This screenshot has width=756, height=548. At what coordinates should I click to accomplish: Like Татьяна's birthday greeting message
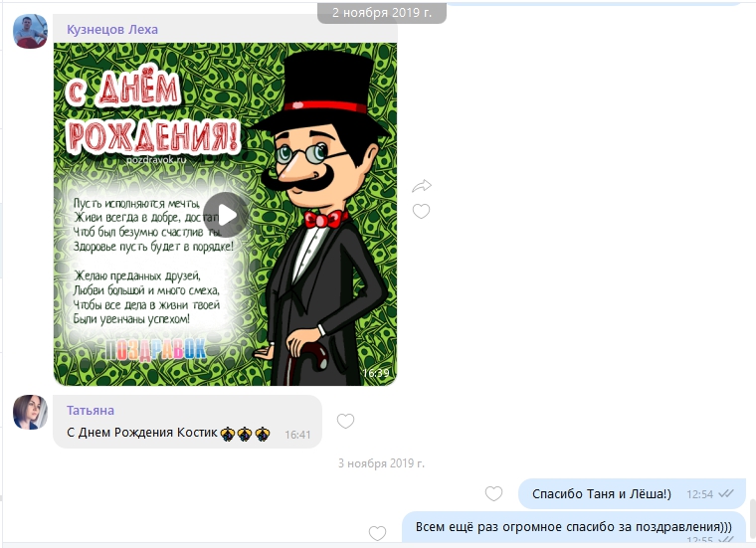(x=345, y=421)
